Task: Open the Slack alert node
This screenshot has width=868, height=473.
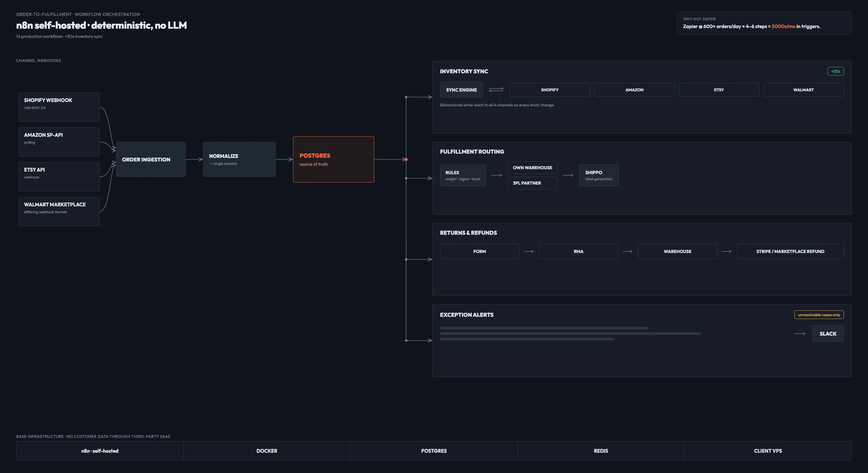Action: (828, 334)
